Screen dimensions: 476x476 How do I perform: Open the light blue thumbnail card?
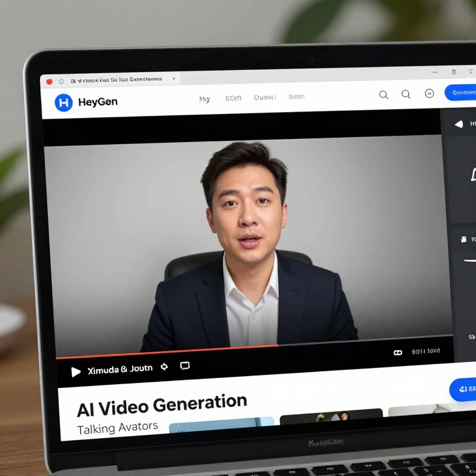[222, 425]
